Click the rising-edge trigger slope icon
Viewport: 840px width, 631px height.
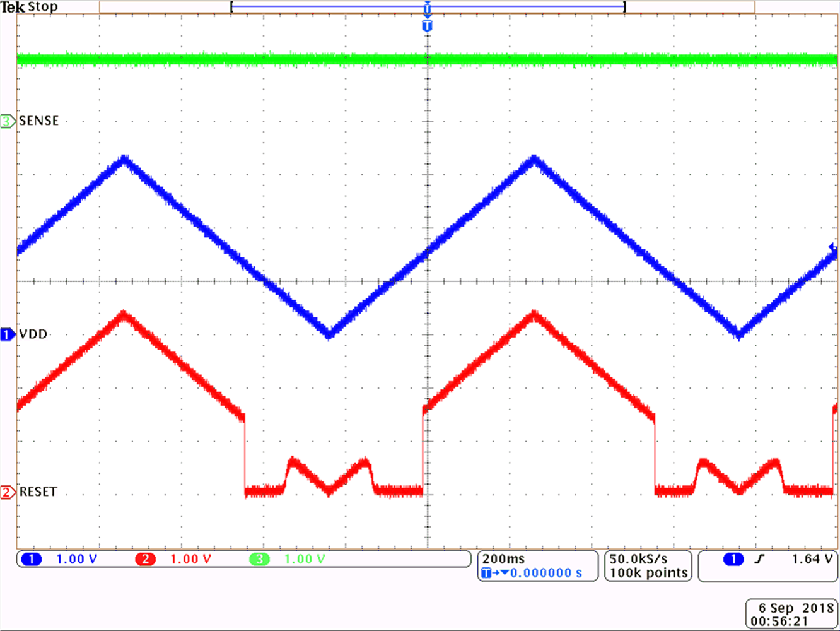(761, 558)
